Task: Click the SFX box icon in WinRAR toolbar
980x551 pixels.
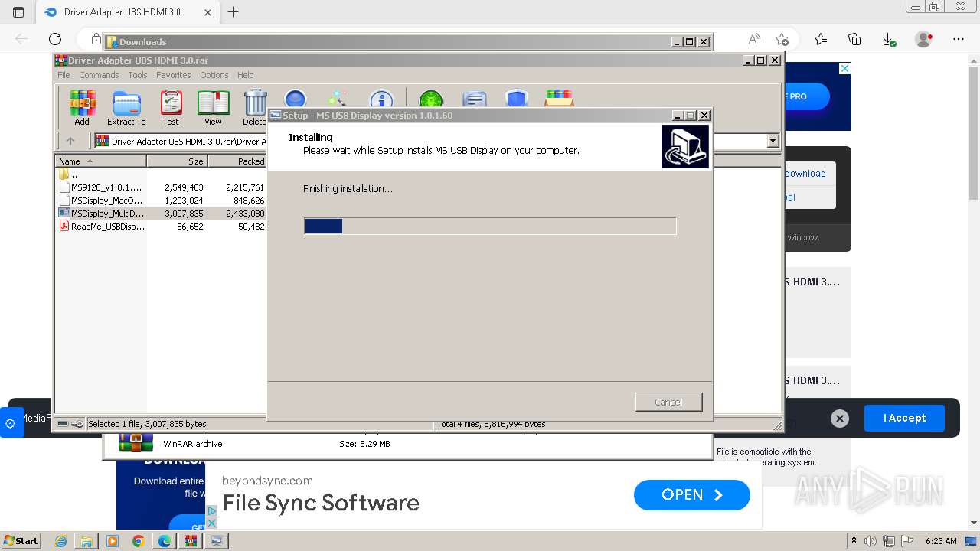Action: 560,100
